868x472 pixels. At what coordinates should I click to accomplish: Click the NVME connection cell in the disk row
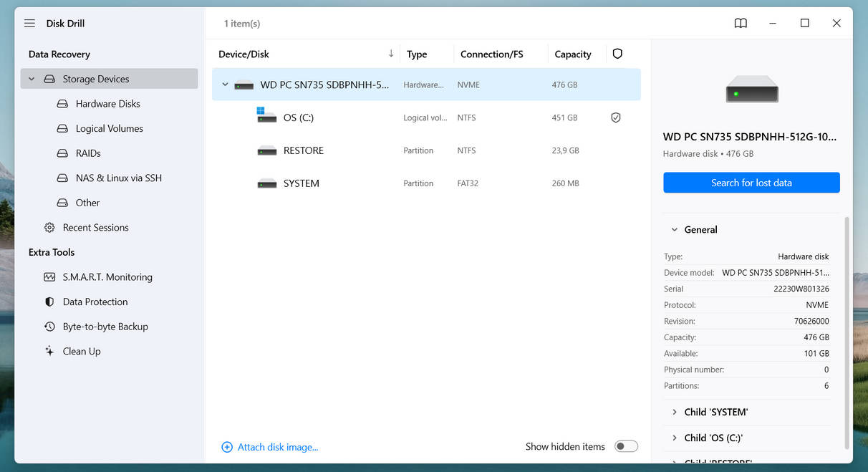468,85
